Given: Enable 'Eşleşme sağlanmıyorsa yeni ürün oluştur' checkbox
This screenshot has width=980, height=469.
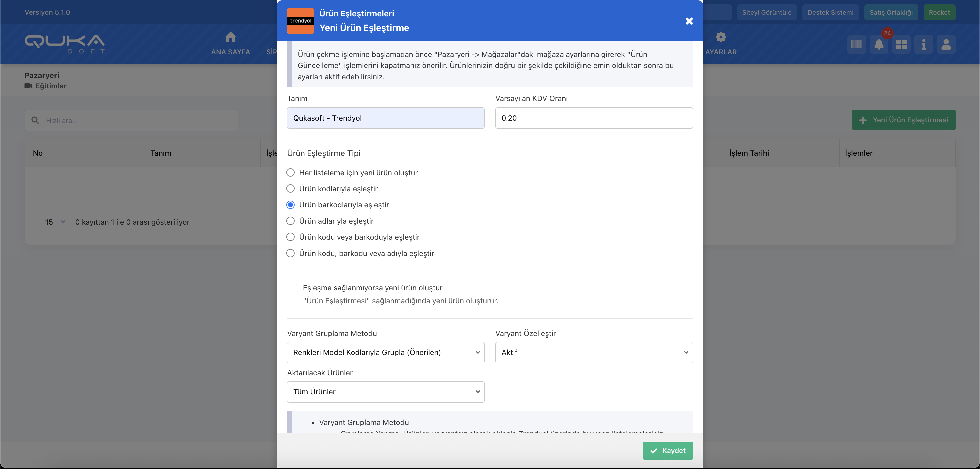Looking at the screenshot, I should [293, 288].
